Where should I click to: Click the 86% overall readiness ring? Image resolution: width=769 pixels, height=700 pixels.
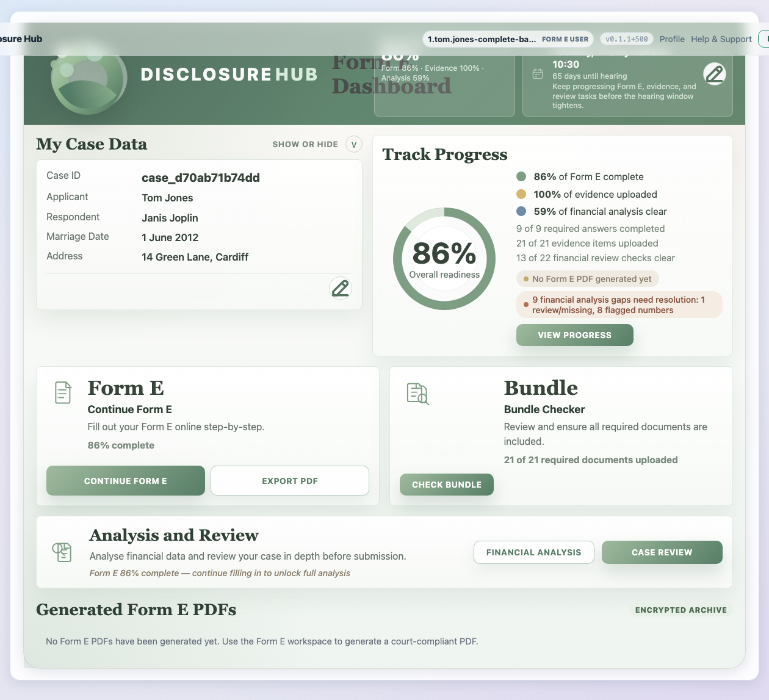tap(444, 259)
